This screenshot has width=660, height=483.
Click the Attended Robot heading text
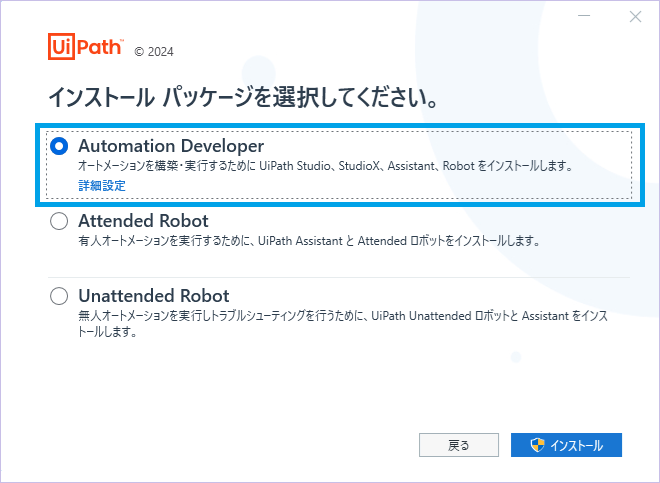point(143,221)
